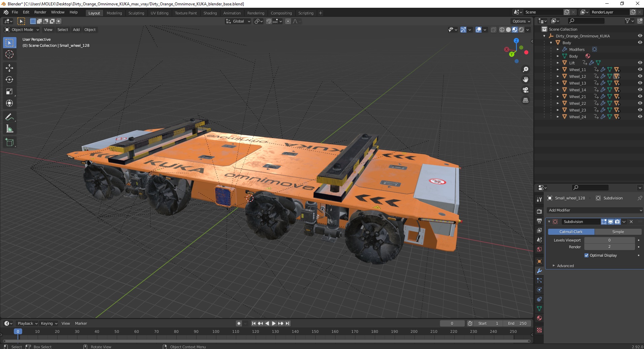Open the Render properties tab

coord(539,212)
